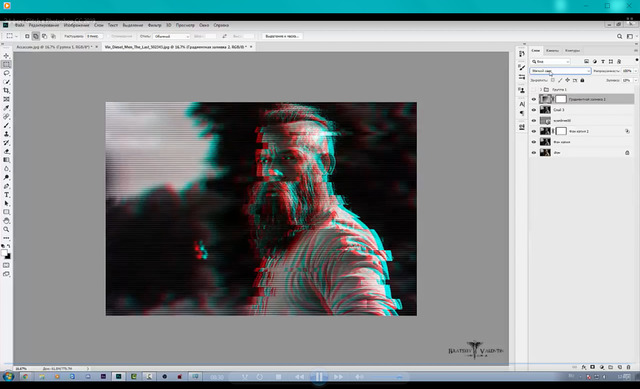Select the Brush tool

click(6, 125)
